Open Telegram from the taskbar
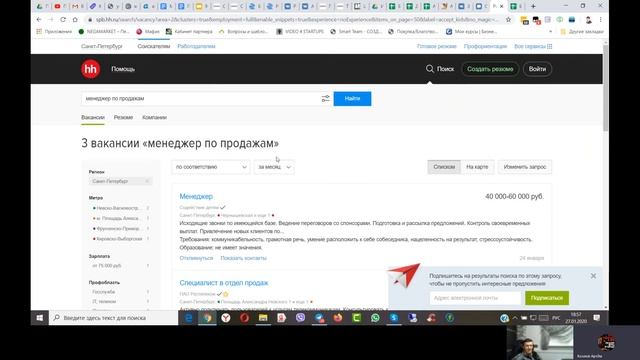 pos(319,318)
